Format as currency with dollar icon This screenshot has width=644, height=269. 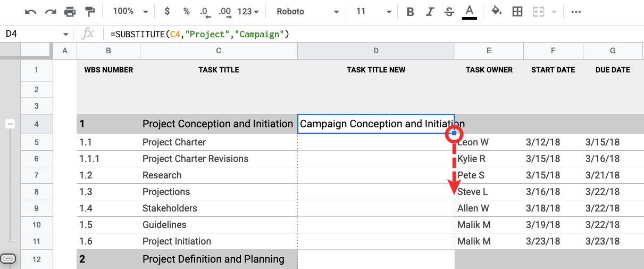click(x=168, y=11)
